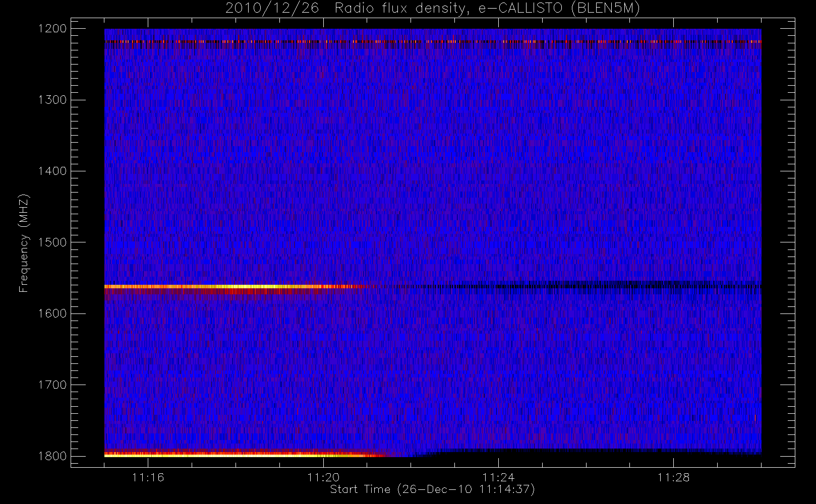The width and height of the screenshot is (816, 504).
Task: Click the 1800 frequency tick label
Action: [52, 456]
